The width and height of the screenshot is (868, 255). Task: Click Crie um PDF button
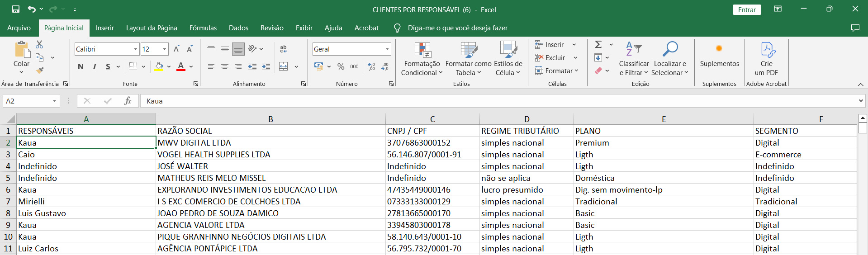[x=767, y=59]
